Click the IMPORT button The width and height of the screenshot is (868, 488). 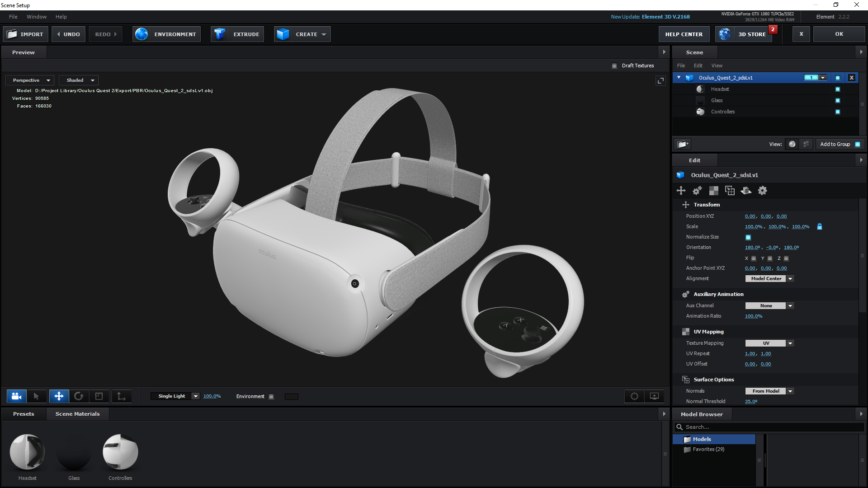(x=26, y=34)
